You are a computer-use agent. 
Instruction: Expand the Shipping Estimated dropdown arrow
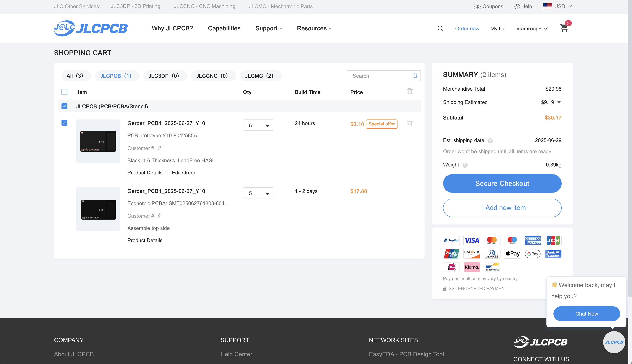pyautogui.click(x=559, y=102)
